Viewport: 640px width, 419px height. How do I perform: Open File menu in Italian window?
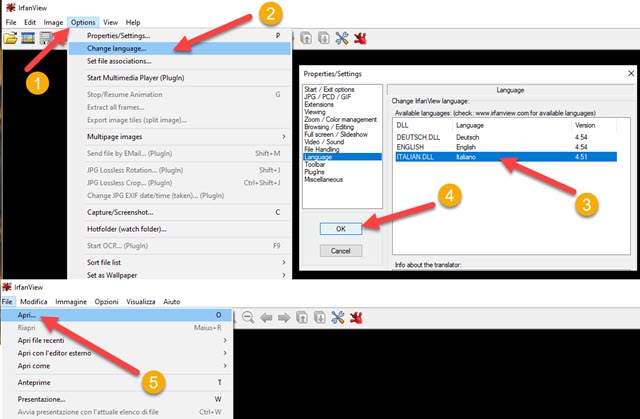click(x=7, y=302)
